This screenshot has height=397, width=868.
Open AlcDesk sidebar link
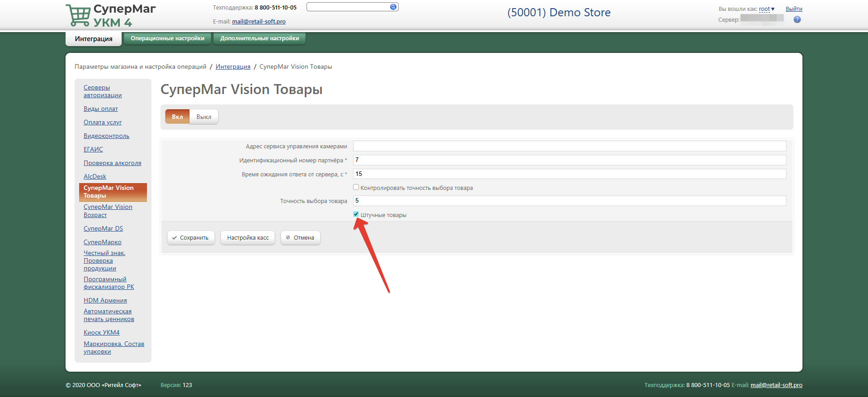pos(95,176)
